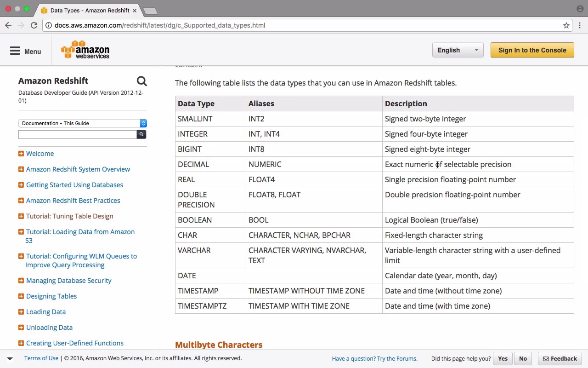
Task: Bookmark this page with the star icon
Action: point(566,25)
